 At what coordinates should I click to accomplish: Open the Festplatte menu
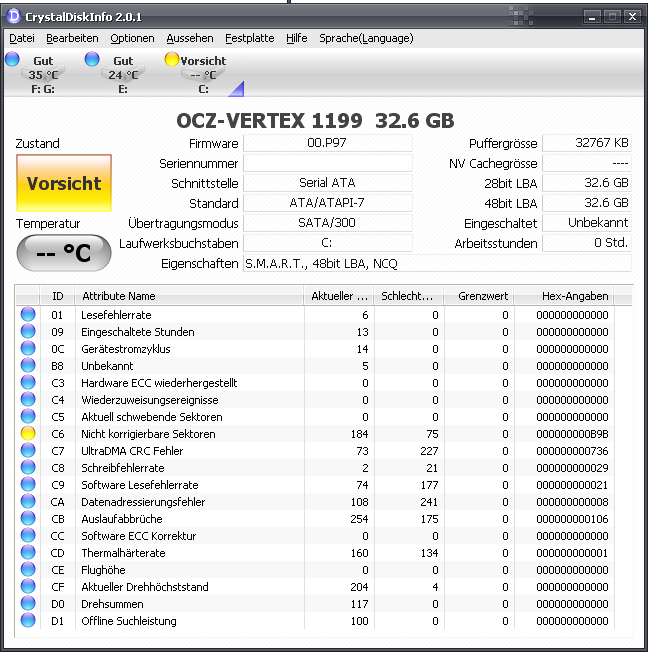[x=250, y=38]
